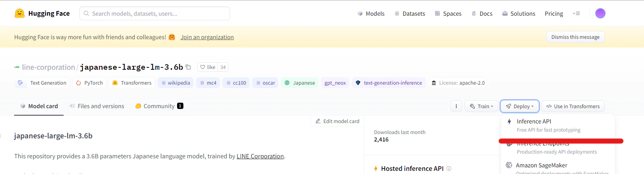Open the Solutions menu

[518, 13]
